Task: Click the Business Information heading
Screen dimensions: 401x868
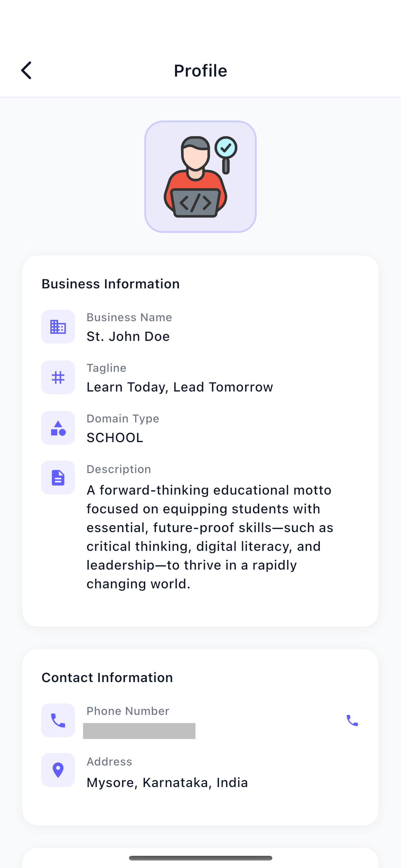Action: click(111, 284)
